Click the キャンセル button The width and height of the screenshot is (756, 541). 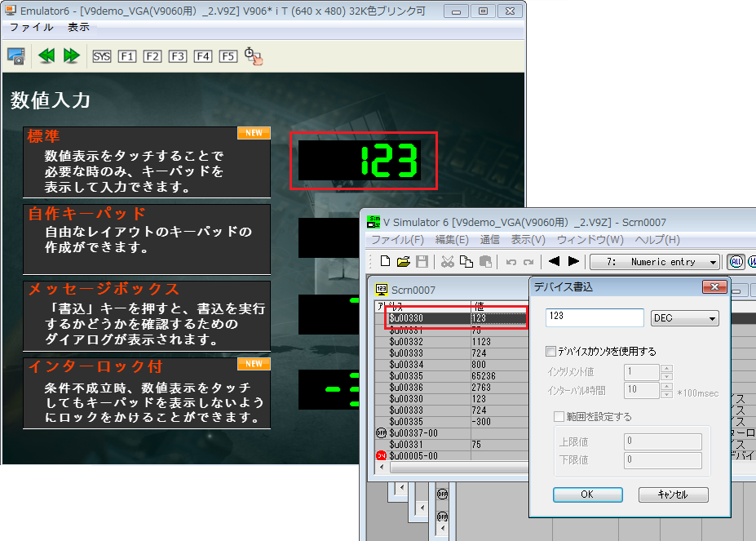673,494
